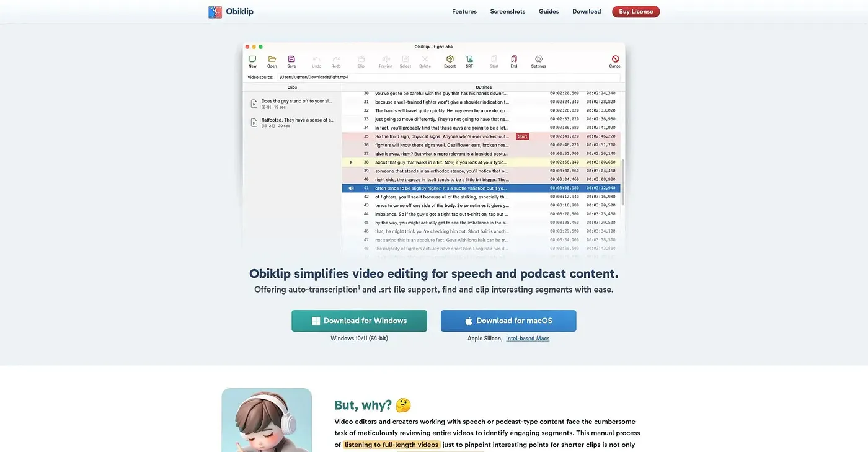Click the Undo arrow icon

(x=316, y=59)
